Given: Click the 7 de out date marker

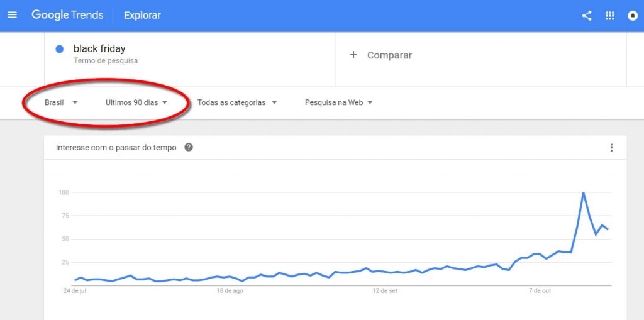Looking at the screenshot, I should pos(539,291).
